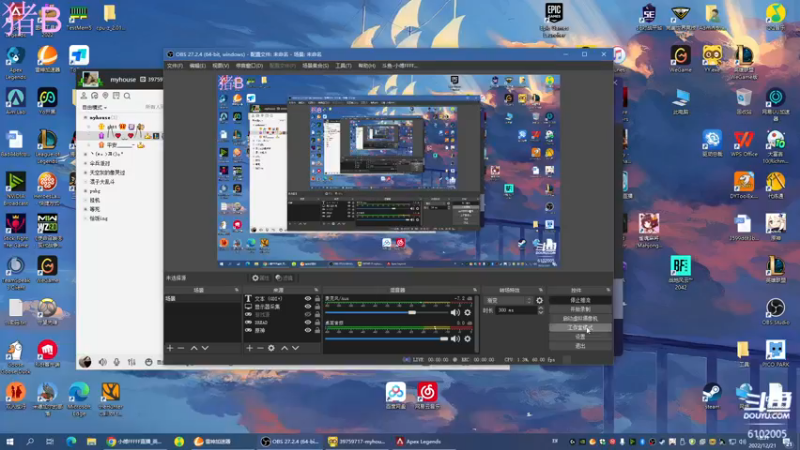Image resolution: width=800 pixels, height=450 pixels.
Task: Open the 帮助(H) menu in OBS
Action: [x=366, y=66]
